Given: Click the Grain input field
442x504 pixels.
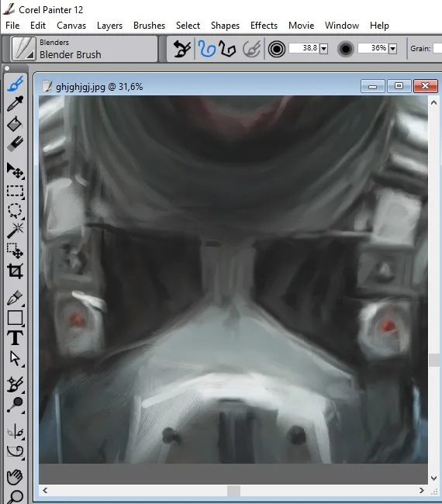Looking at the screenshot, I should coord(438,48).
